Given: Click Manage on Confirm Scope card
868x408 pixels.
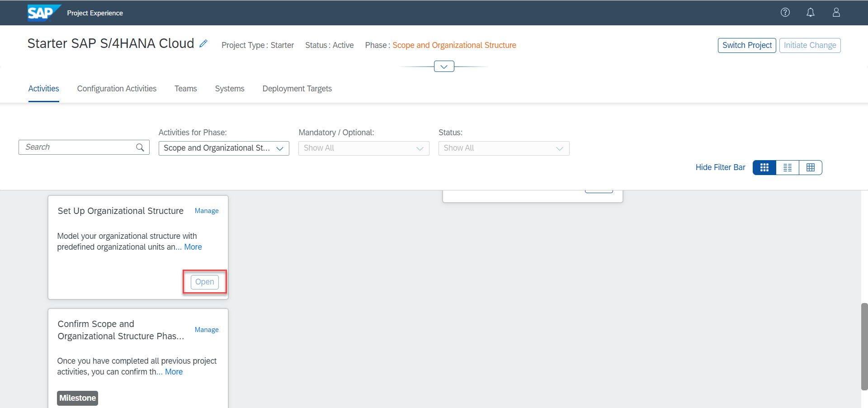Looking at the screenshot, I should [207, 330].
